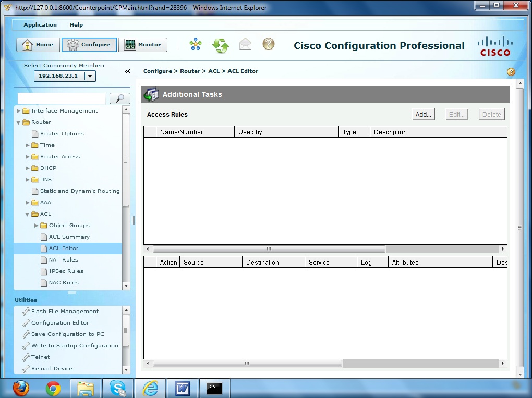Click the help icon near the breadcrumb

point(511,71)
